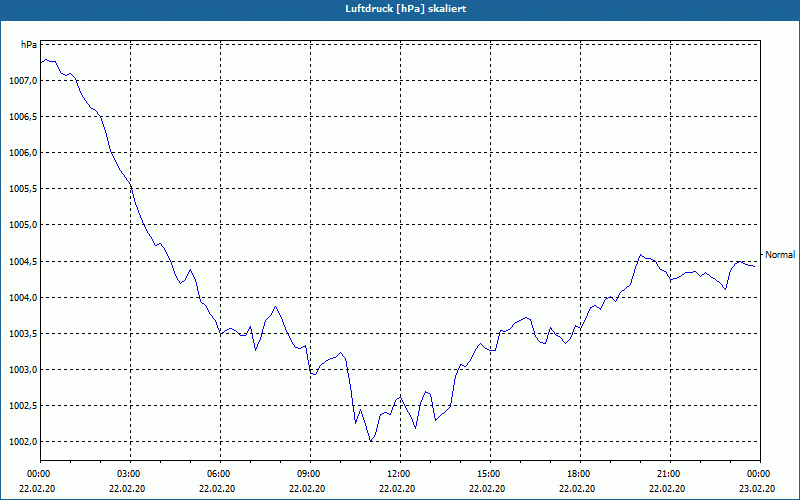Screen dimensions: 800x500
Task: Click the 1003,0 y-axis value
Action: [23, 369]
